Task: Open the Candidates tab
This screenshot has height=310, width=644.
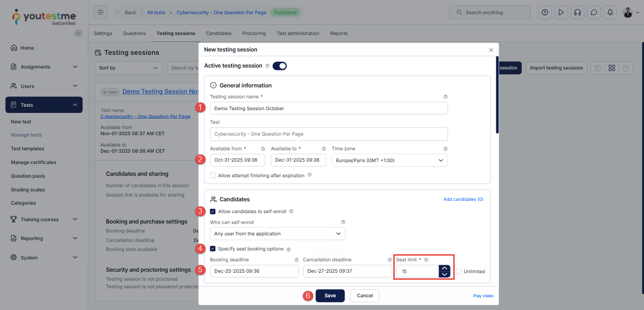Action: click(x=219, y=34)
